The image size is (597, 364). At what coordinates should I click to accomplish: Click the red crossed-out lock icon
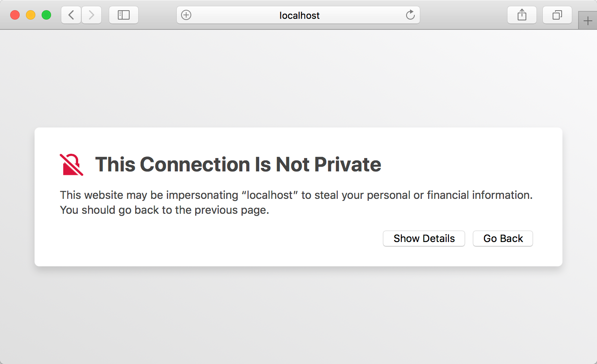[x=71, y=164]
